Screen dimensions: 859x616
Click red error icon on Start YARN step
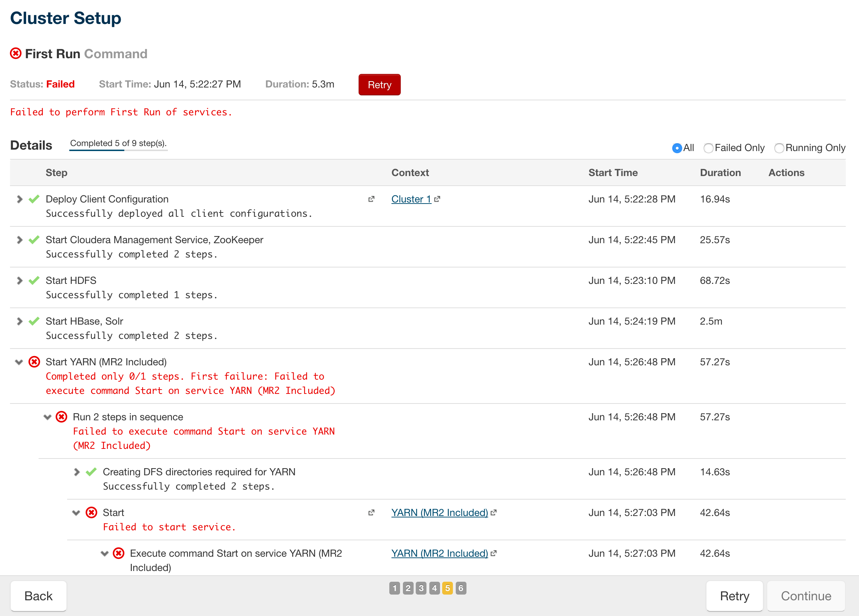coord(34,362)
